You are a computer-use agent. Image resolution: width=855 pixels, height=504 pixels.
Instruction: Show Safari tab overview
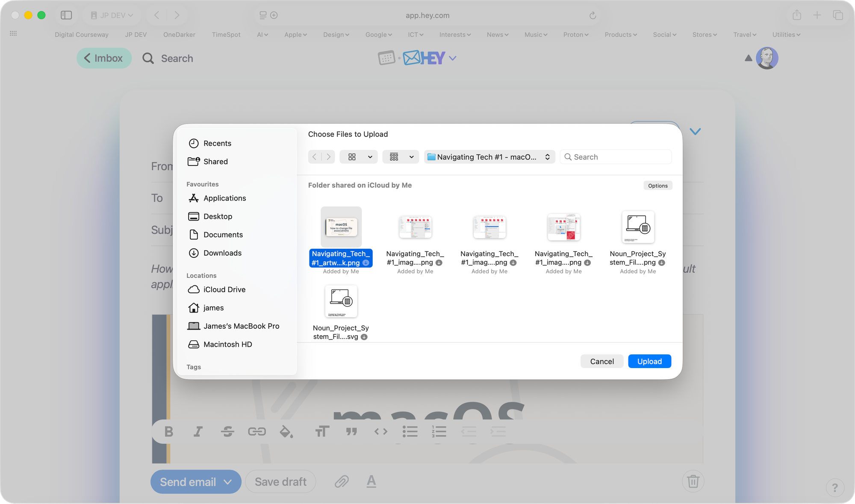click(838, 15)
